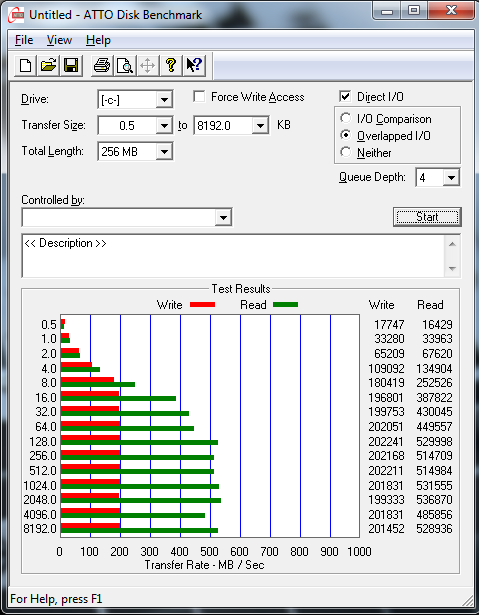Click the grayed move arrows toolbar icon
Screen dimensions: 479x615
pos(148,65)
